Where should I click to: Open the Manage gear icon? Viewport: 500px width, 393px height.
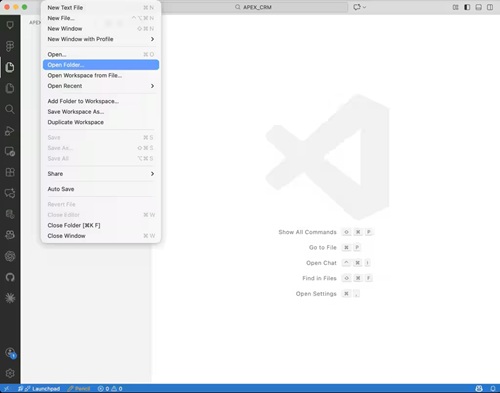point(10,373)
